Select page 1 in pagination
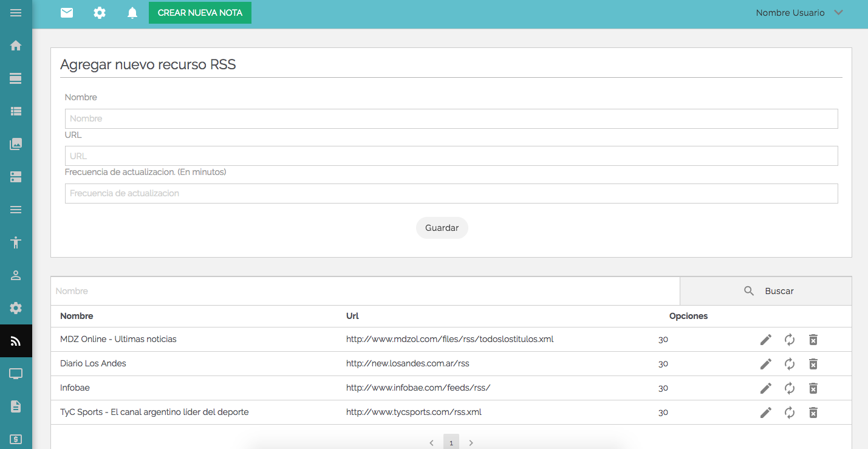 (451, 442)
